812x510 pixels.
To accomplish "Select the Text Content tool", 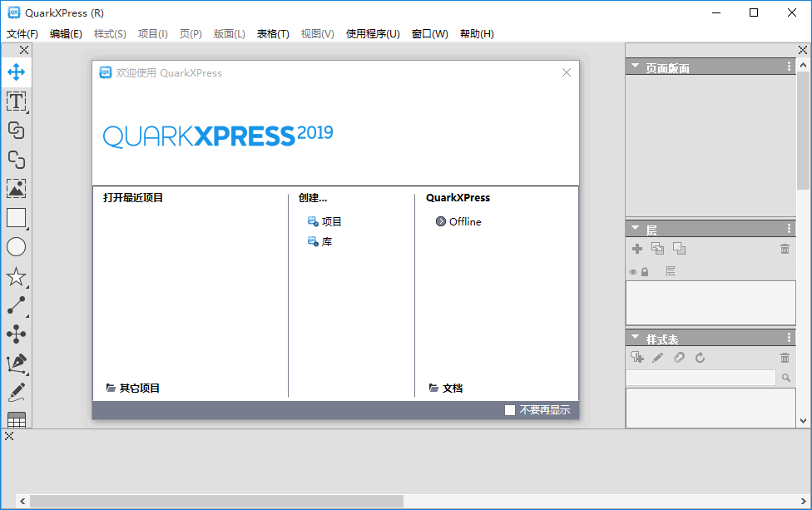I will [x=16, y=102].
